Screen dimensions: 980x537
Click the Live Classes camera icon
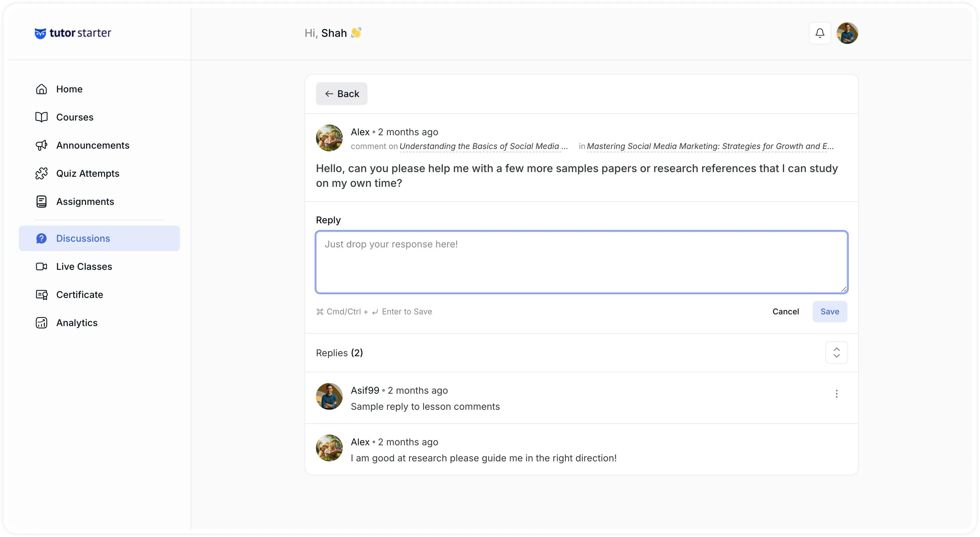pos(42,267)
